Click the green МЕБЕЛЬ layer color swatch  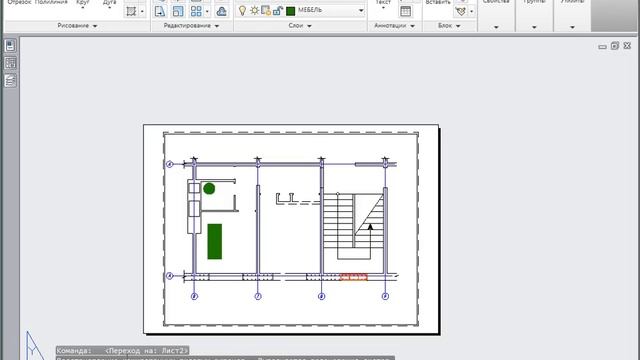[291, 11]
